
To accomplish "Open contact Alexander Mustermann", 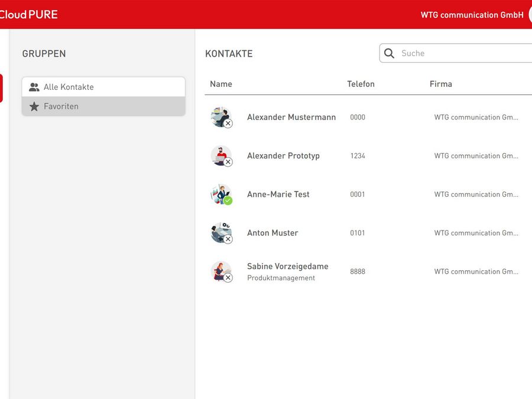I will (x=291, y=117).
